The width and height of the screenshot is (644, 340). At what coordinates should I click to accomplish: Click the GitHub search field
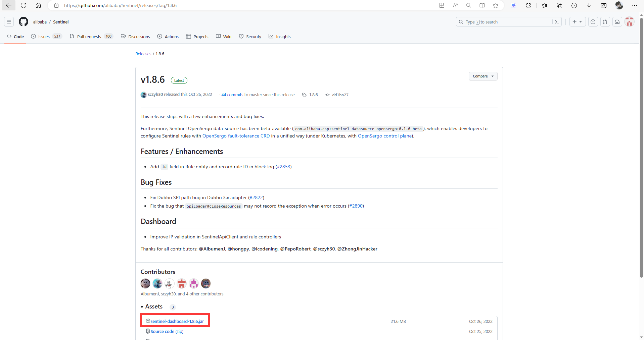click(504, 22)
